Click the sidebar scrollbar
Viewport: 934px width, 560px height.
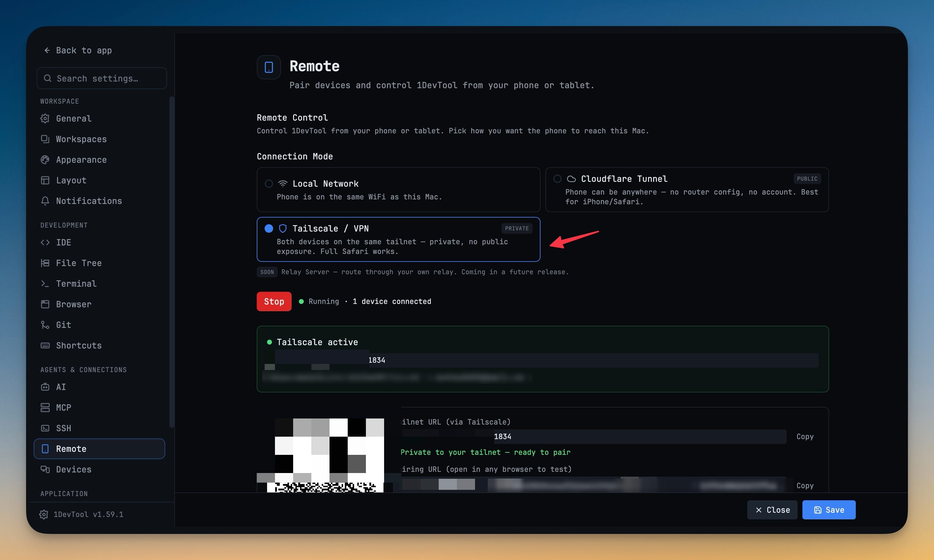click(x=172, y=262)
